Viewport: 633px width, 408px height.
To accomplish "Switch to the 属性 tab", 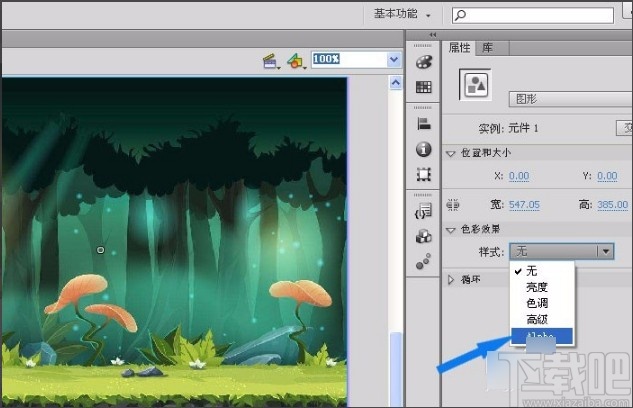I will [459, 48].
